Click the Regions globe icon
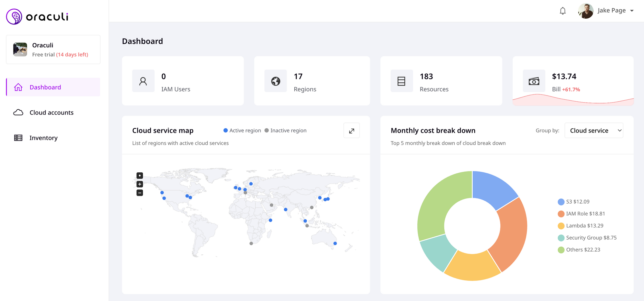 click(276, 81)
